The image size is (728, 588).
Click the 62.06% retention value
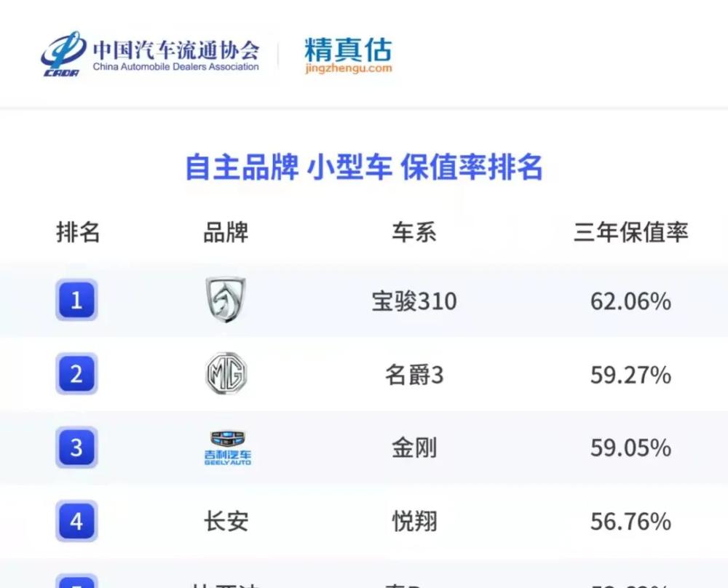[x=630, y=301]
